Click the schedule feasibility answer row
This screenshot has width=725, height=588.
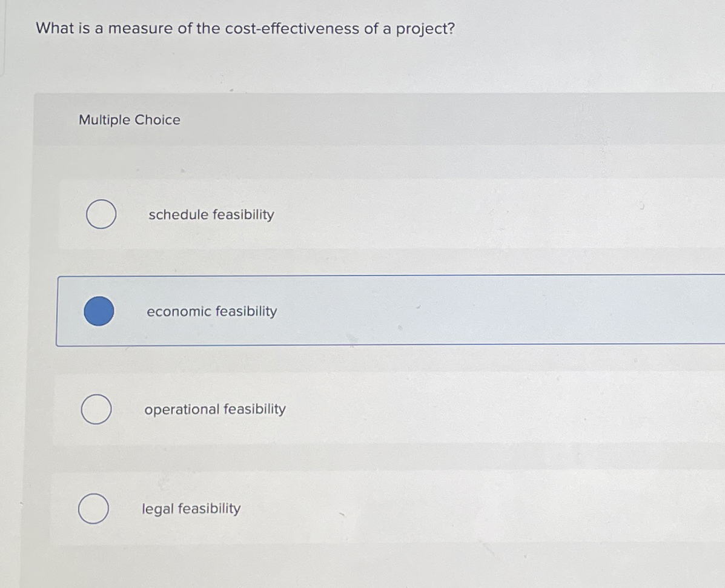tap(363, 214)
